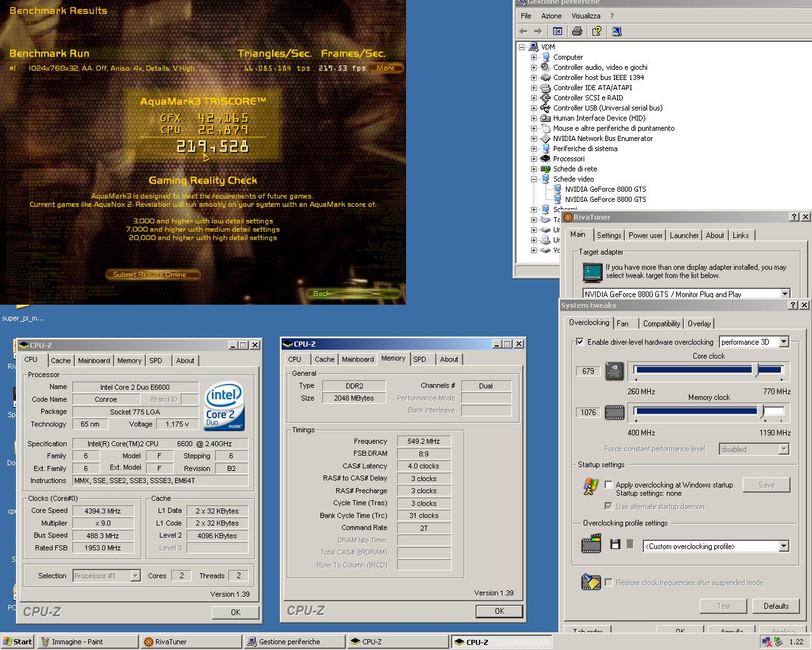Click More button next to 219.53 fps
This screenshot has width=812, height=650.
(x=386, y=68)
